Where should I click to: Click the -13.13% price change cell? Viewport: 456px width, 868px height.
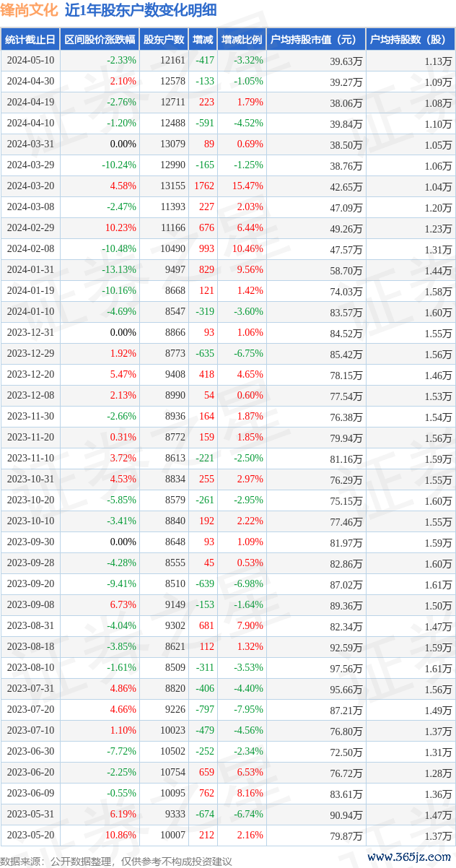pos(119,270)
